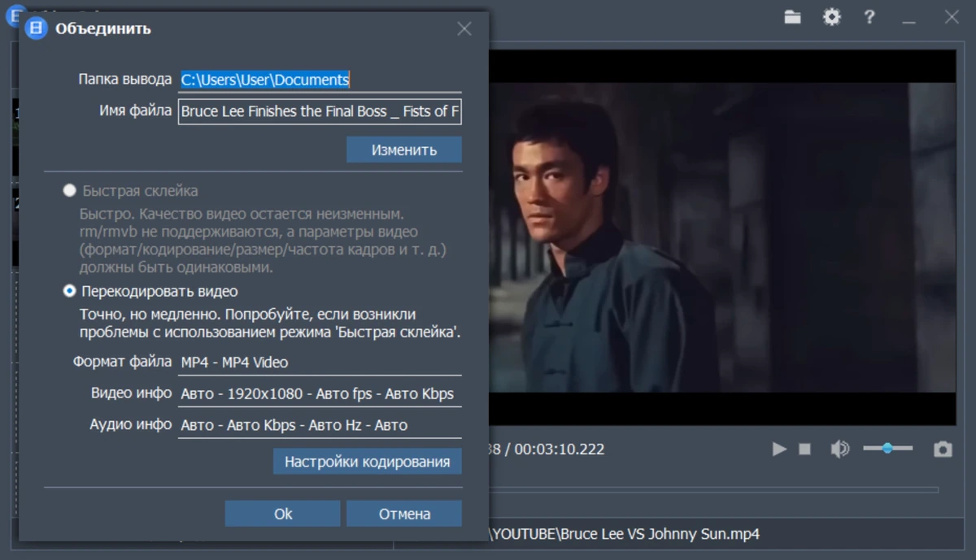
Task: Take a snapshot with the camera icon
Action: click(x=943, y=449)
